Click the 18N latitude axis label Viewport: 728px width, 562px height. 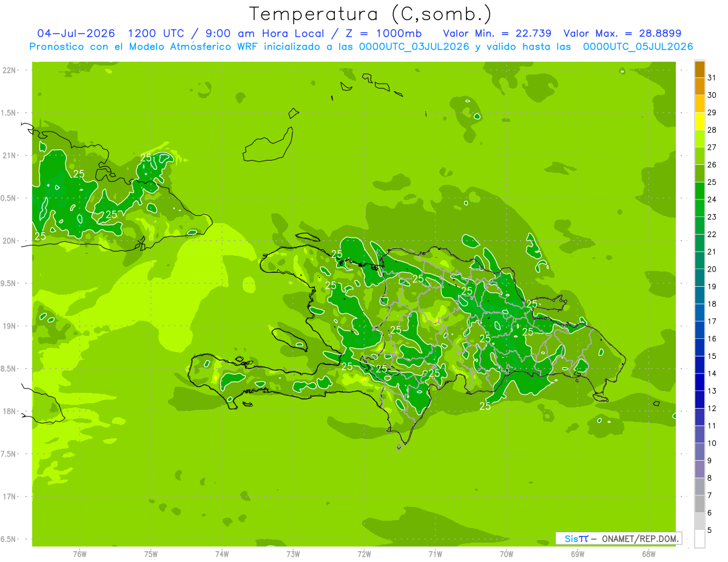(x=9, y=411)
